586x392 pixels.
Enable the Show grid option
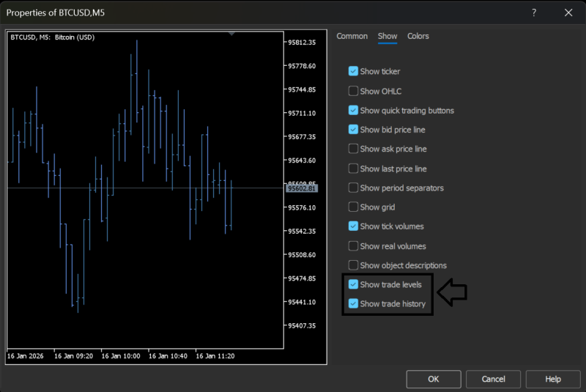click(354, 207)
